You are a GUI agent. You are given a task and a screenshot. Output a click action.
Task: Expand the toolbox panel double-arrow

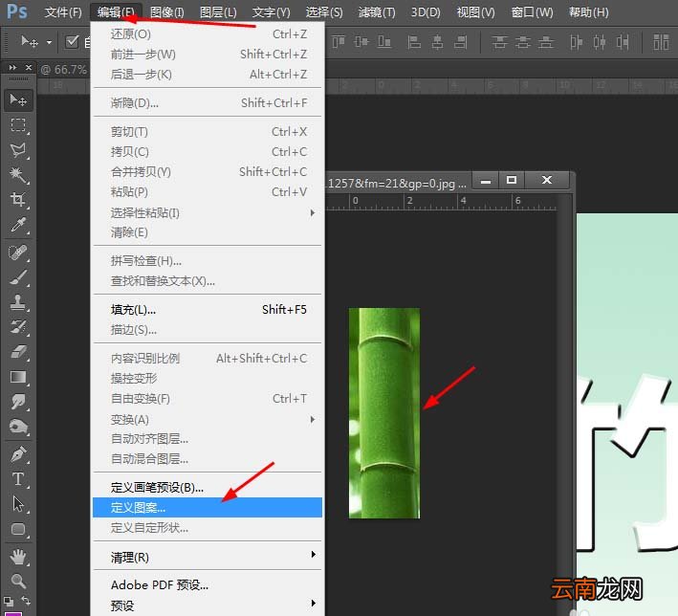click(12, 68)
